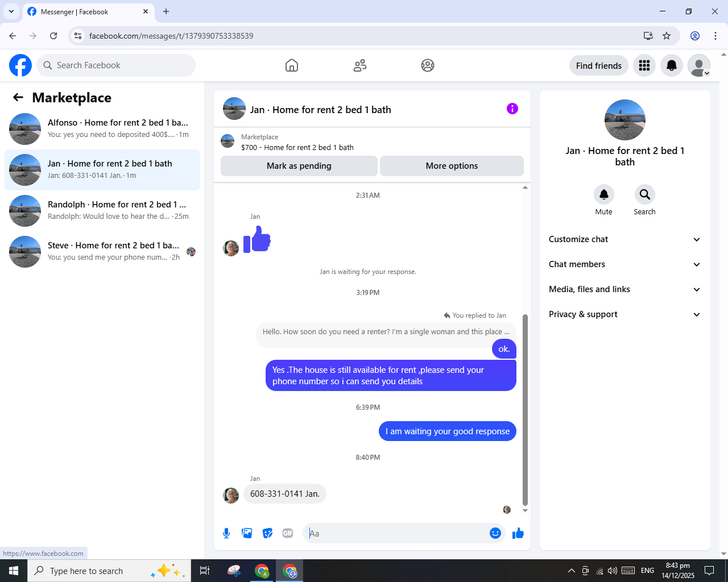Screen dimensions: 728x582
Task: Open the $700 Home for rent listing link
Action: [x=297, y=147]
